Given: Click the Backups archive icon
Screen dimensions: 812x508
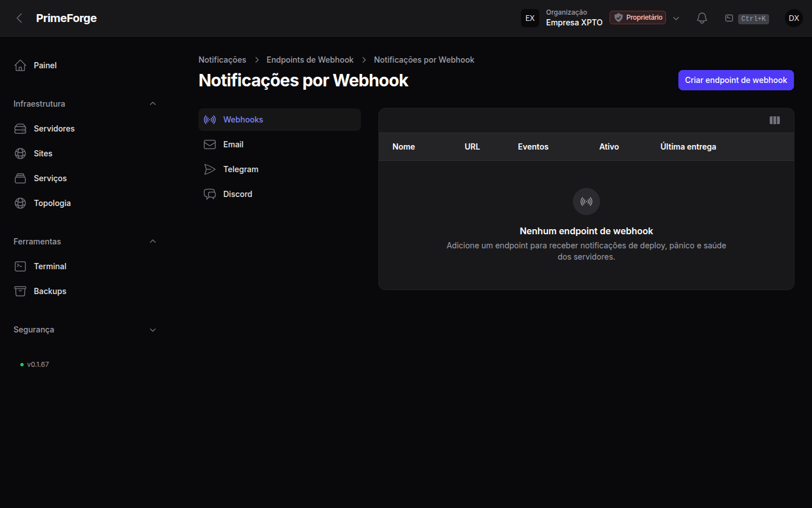Looking at the screenshot, I should (20, 291).
